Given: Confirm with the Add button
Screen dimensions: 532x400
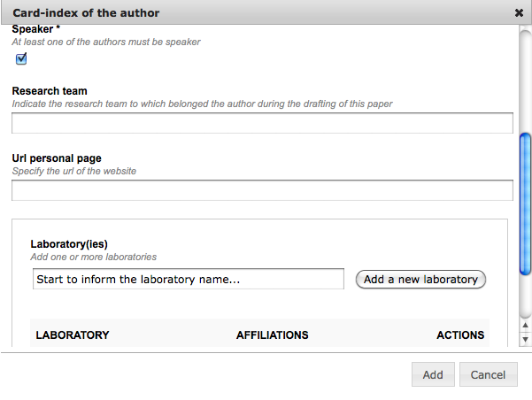Looking at the screenshot, I should click(433, 374).
